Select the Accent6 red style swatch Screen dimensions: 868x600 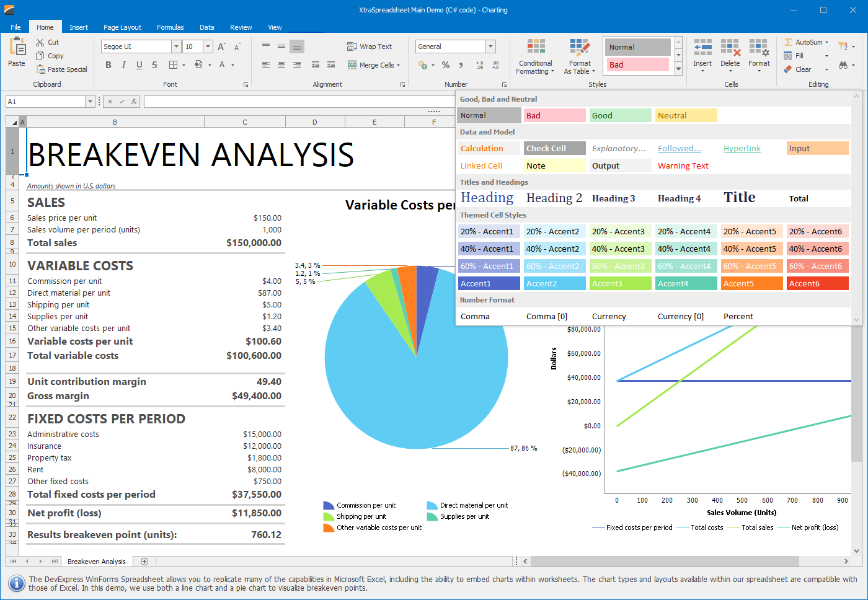pos(817,283)
